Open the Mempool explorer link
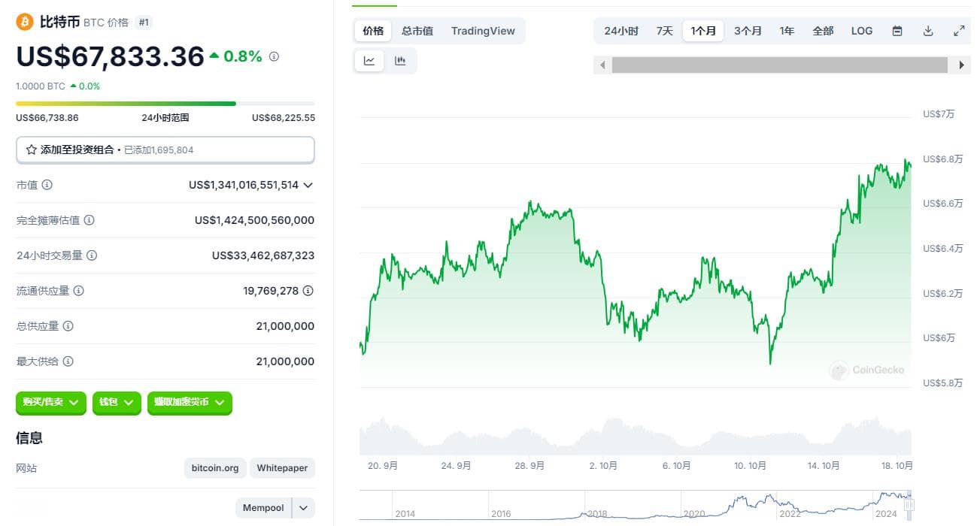Viewport: 980px width, 526px height. pos(263,508)
